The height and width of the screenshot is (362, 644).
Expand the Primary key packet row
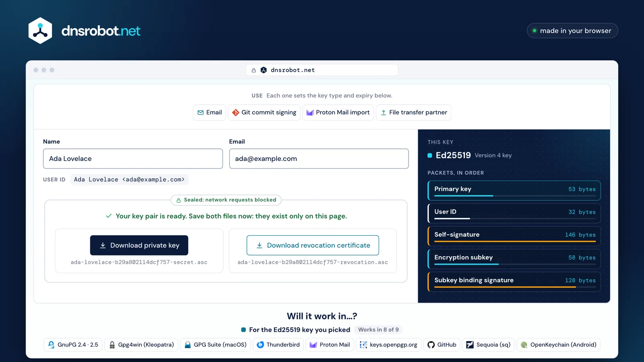[514, 190]
